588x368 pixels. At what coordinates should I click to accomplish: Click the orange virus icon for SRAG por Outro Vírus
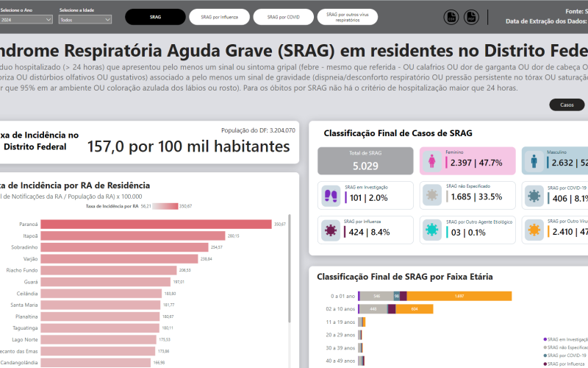534,230
